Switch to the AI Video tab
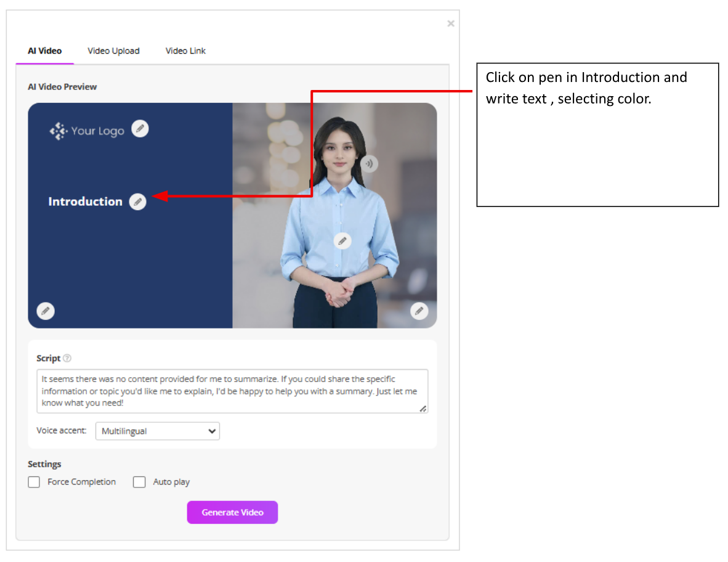The height and width of the screenshot is (562, 728). (x=44, y=51)
